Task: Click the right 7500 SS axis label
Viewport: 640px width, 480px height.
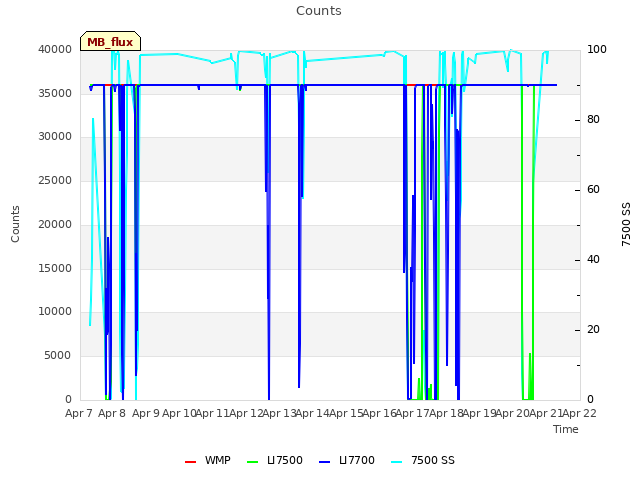Action: 626,224
